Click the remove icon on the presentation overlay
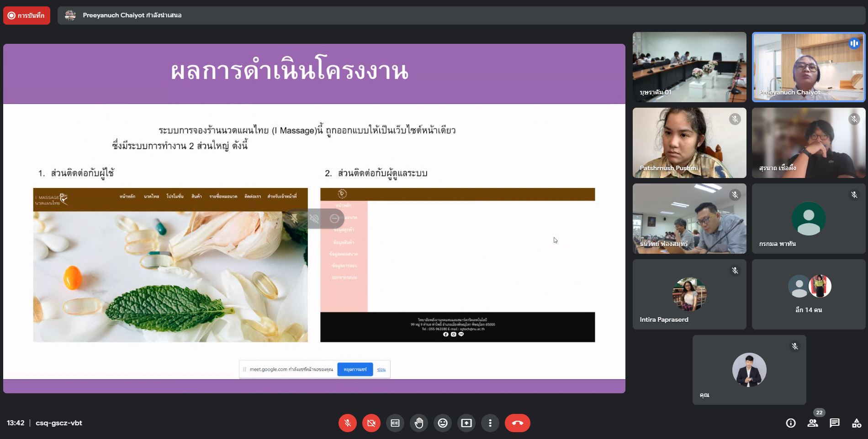Screen dimensions: 868x439 (334, 219)
